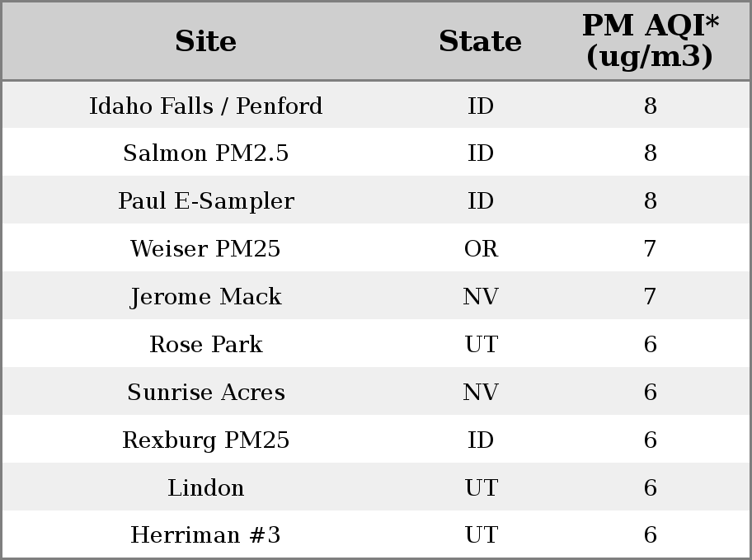Viewport: 752px width, 560px height.
Task: Click the Paul E-Sampler site name
Action: click(x=206, y=200)
